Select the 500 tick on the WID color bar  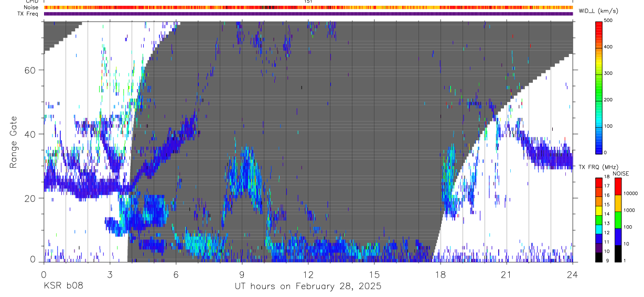(x=608, y=20)
